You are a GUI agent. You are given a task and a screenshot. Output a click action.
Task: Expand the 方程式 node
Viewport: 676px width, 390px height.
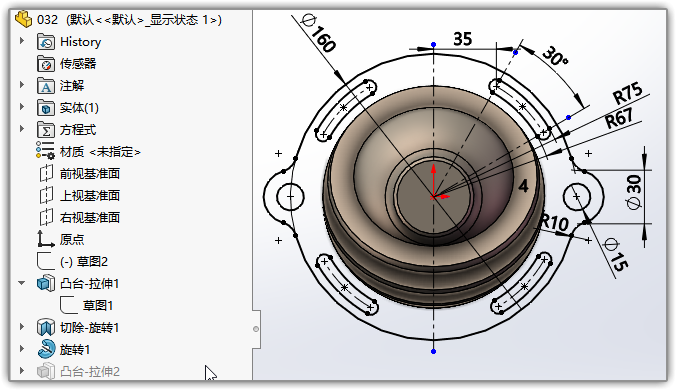pos(22,129)
